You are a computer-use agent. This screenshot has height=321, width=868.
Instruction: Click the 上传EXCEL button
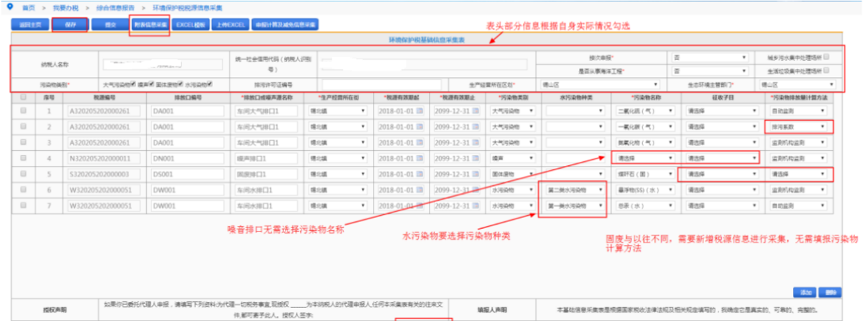click(229, 25)
